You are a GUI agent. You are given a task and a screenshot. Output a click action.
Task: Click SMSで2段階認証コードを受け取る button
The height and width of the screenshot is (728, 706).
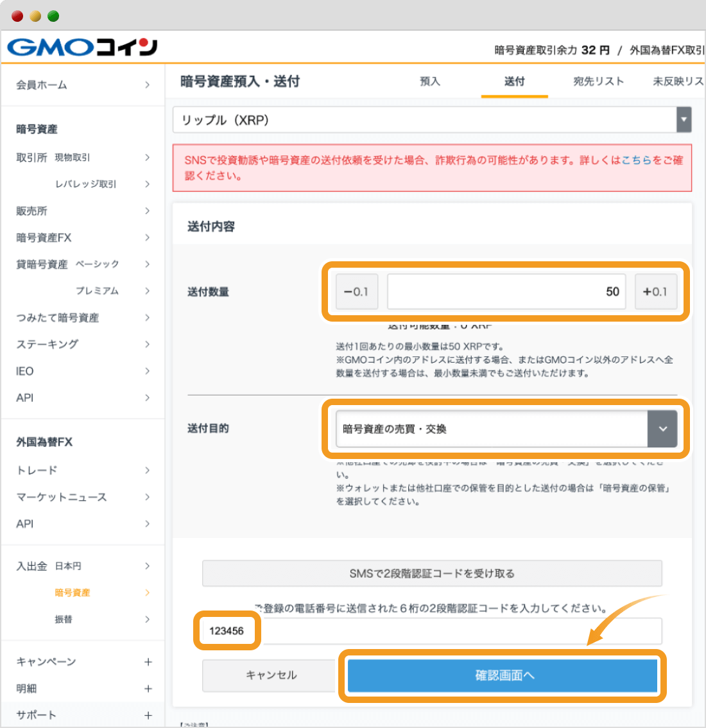432,573
